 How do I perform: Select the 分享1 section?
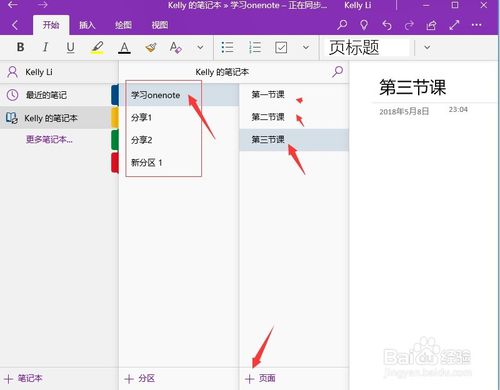[179, 117]
